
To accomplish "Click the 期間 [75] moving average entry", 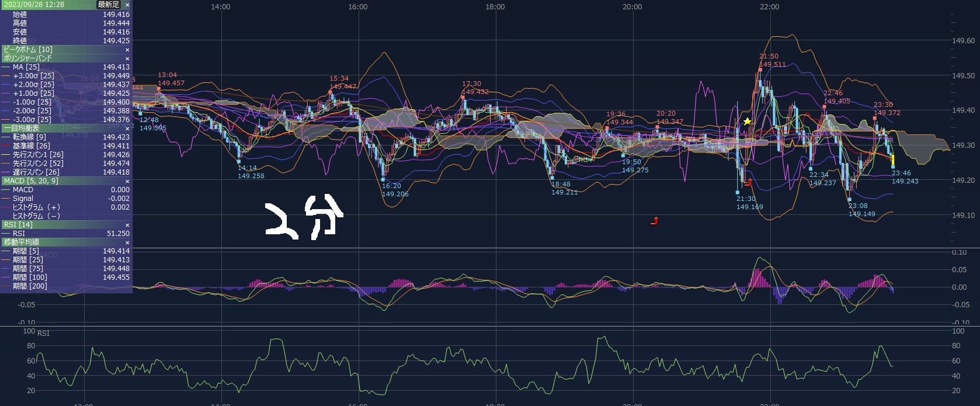I will point(29,269).
